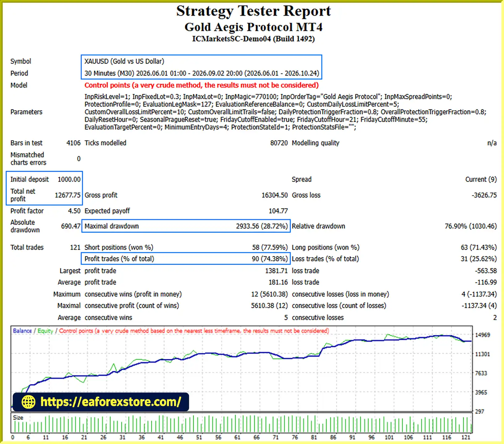Open the eaforexstore.com link

pyautogui.click(x=111, y=402)
